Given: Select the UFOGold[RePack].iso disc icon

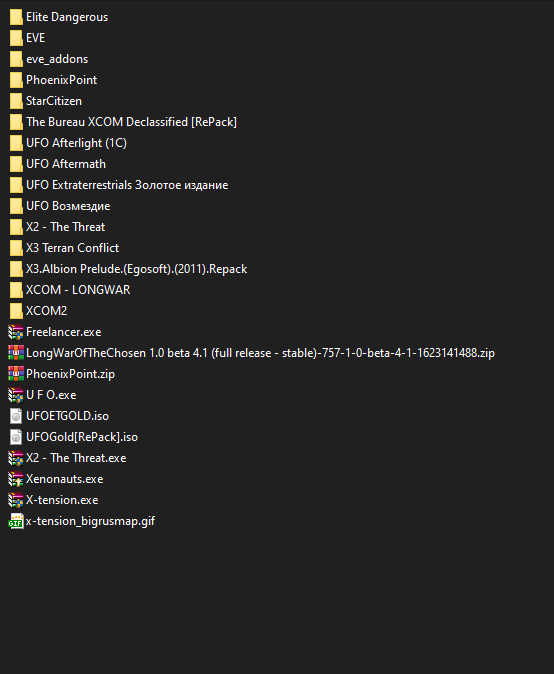Looking at the screenshot, I should coord(15,437).
